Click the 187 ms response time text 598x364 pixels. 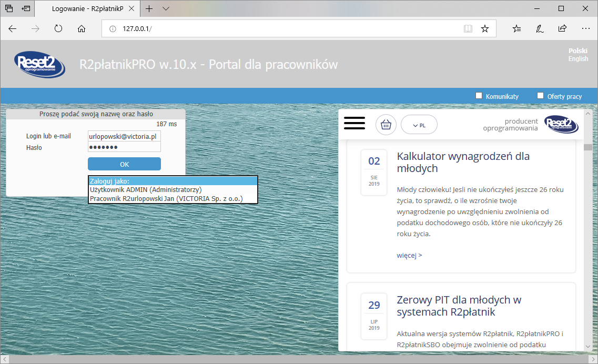[x=167, y=124]
